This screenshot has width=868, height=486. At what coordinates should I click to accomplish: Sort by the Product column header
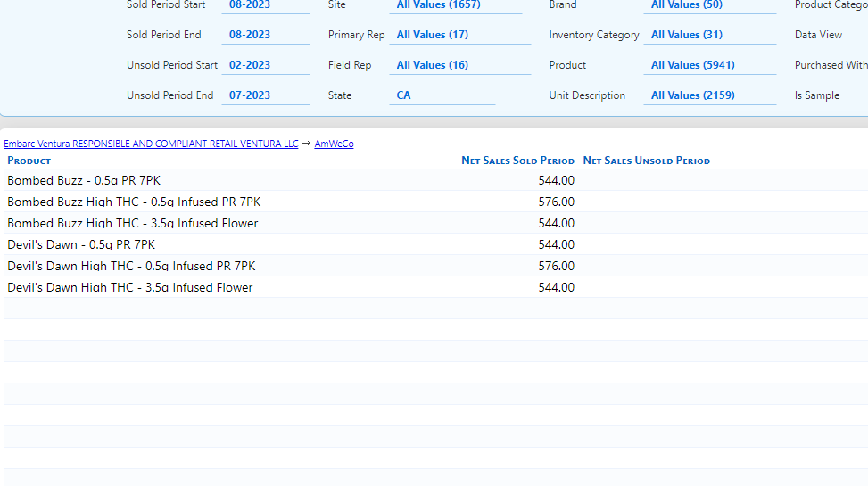point(29,161)
